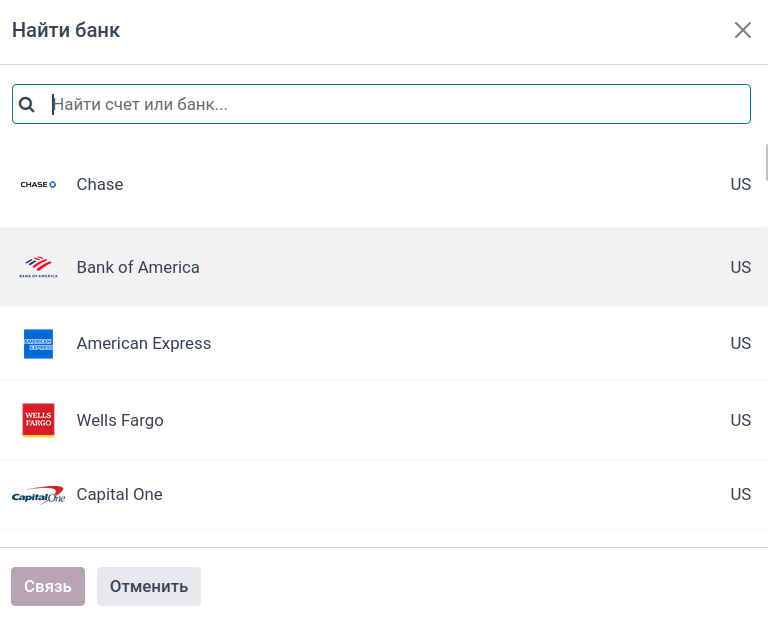Click the Capital One logo
The height and width of the screenshot is (618, 768).
pos(39,495)
